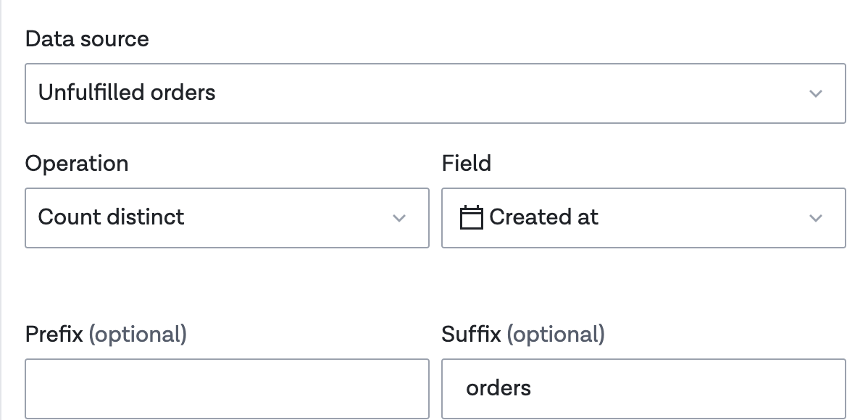Screen dimensions: 868x420
Task: Open the Field selector dropdown
Action: point(643,218)
